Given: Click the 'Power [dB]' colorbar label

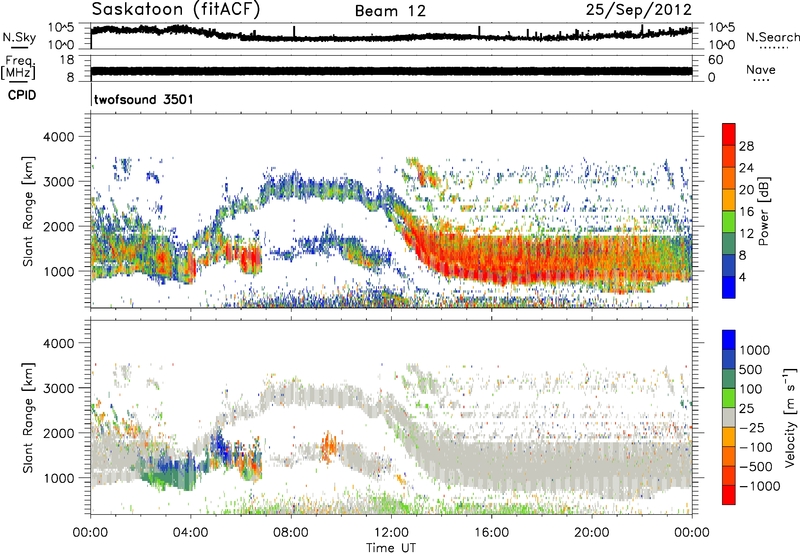Looking at the screenshot, I should point(764,211).
